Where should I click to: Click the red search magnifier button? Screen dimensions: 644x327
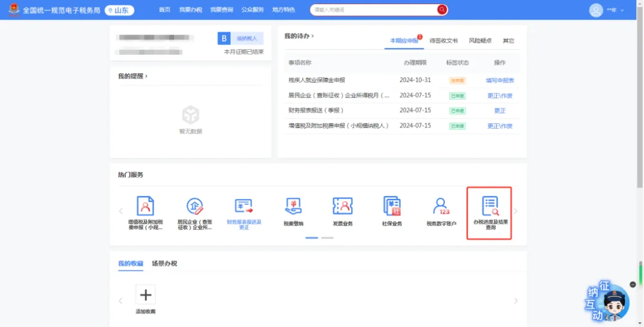tap(442, 10)
